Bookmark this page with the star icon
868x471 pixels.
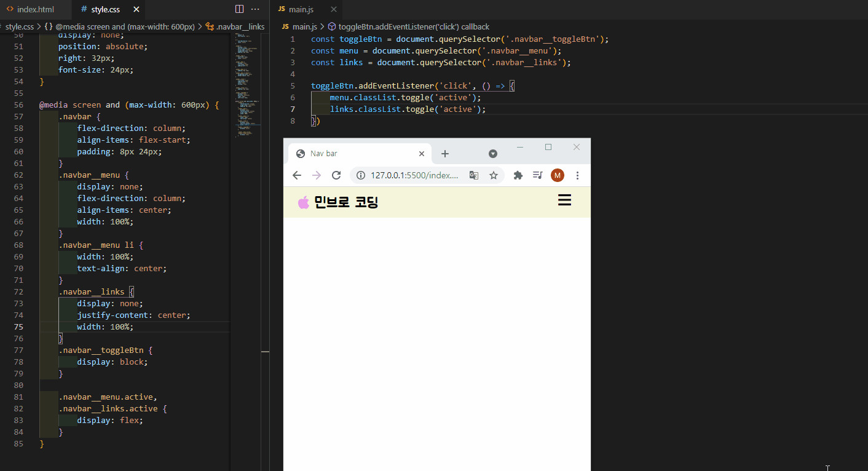click(x=493, y=175)
